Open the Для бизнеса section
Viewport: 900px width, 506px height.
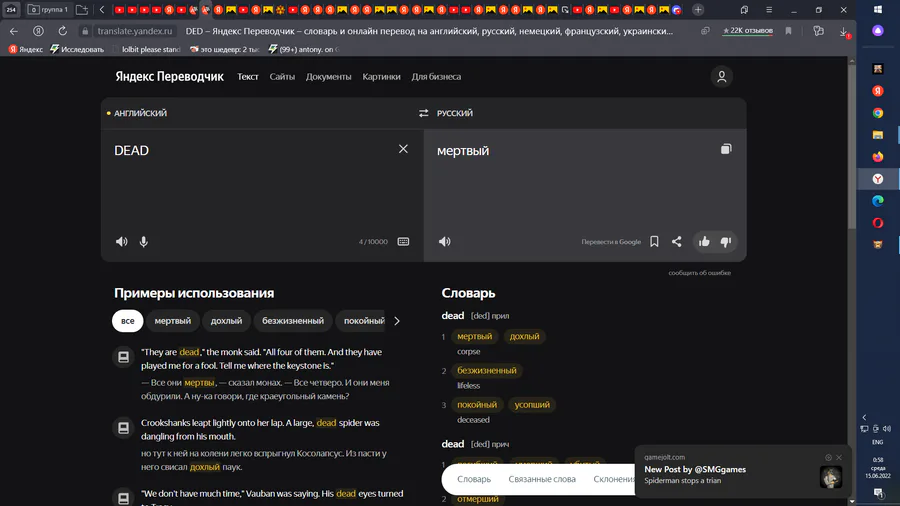(436, 76)
